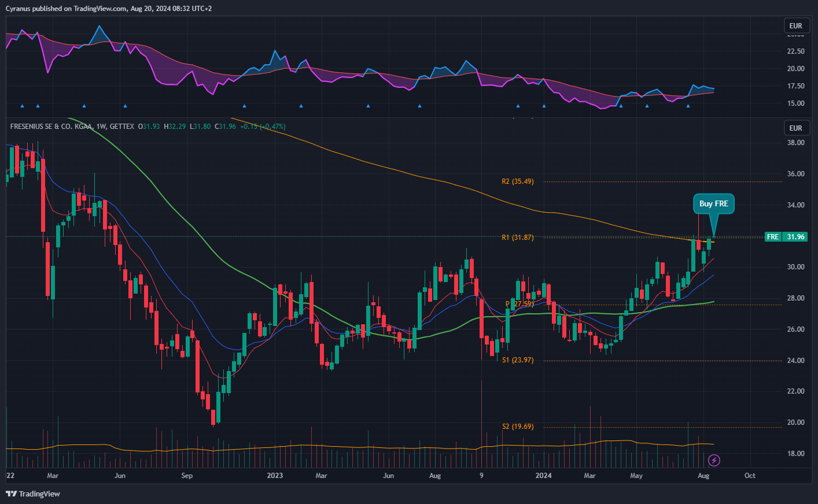Click the 22.50 indicator axis value

pyautogui.click(x=796, y=51)
